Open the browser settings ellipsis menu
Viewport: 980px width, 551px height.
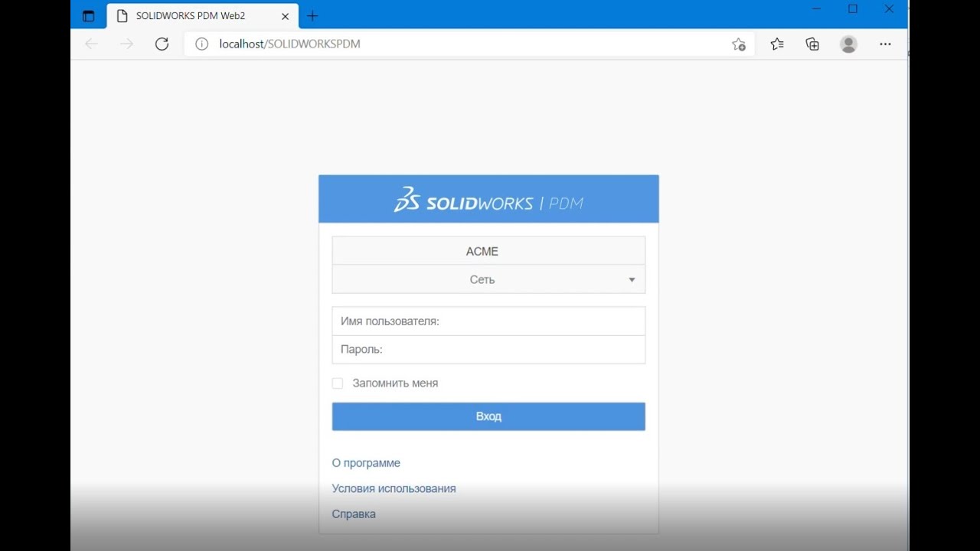coord(885,44)
